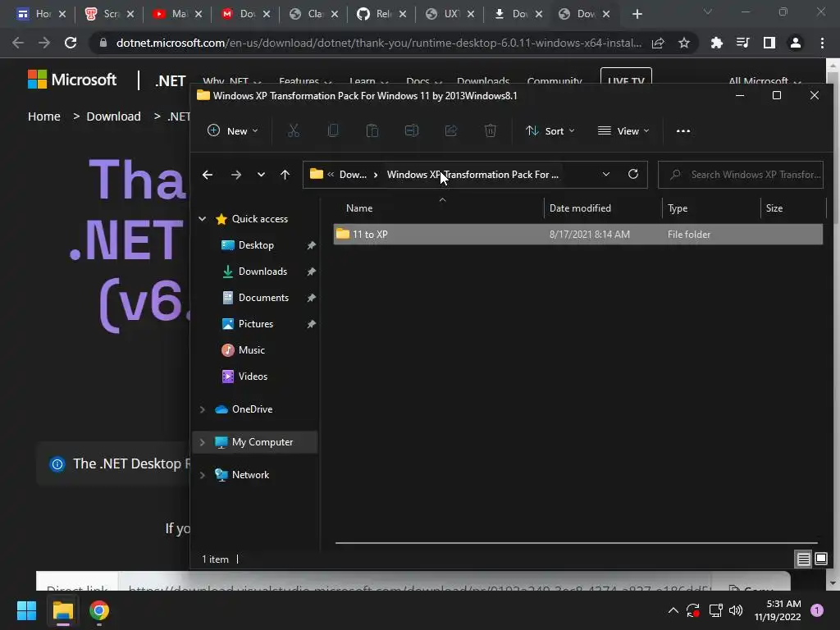Select Videos in Quick access

pyautogui.click(x=253, y=376)
